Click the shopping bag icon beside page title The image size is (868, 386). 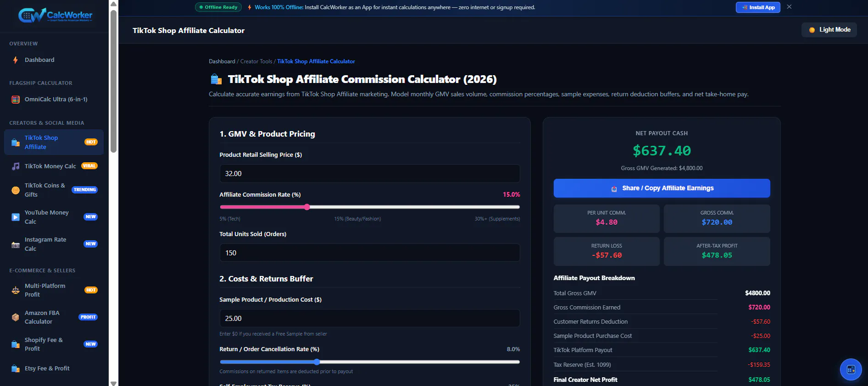tap(216, 80)
